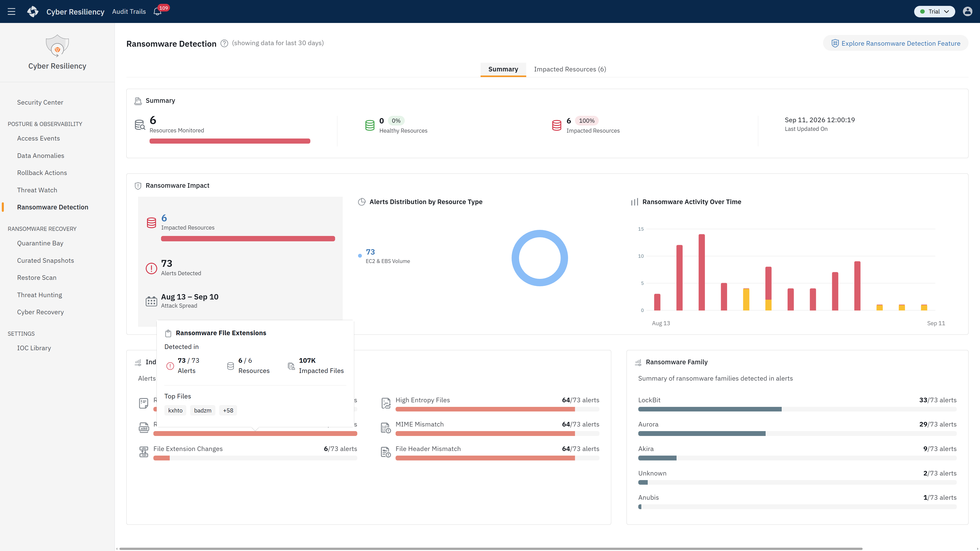The height and width of the screenshot is (551, 980).
Task: Click the Ransomware Impact shield icon
Action: tap(138, 185)
